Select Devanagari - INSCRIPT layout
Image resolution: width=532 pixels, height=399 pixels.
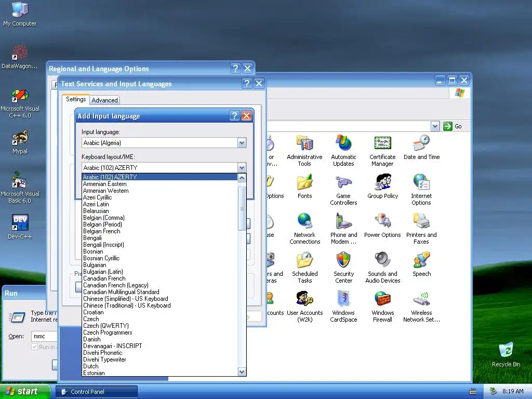pyautogui.click(x=160, y=346)
